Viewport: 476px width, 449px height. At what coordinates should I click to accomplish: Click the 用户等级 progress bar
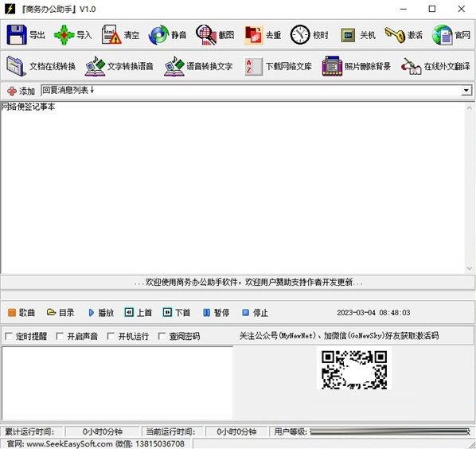[x=390, y=431]
